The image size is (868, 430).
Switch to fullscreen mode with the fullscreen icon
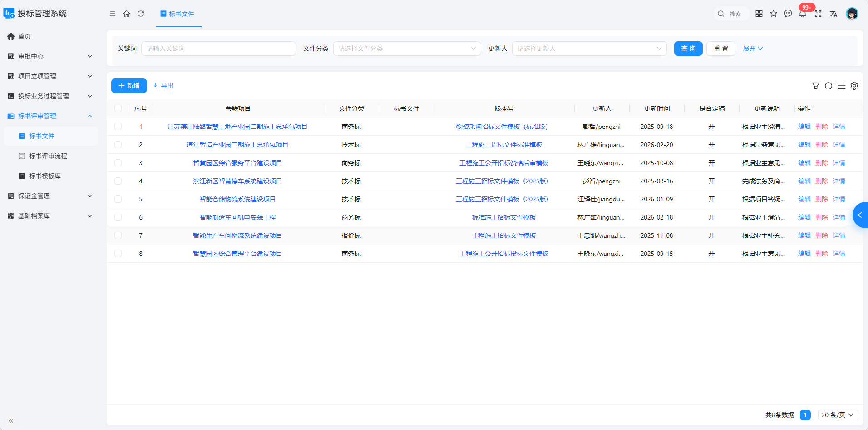point(818,14)
